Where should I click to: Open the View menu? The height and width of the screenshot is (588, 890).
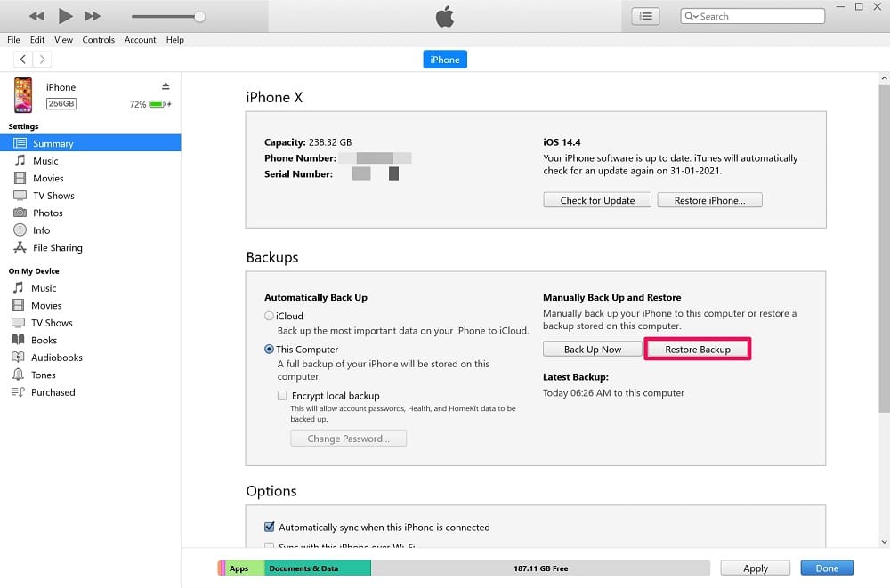click(x=63, y=40)
